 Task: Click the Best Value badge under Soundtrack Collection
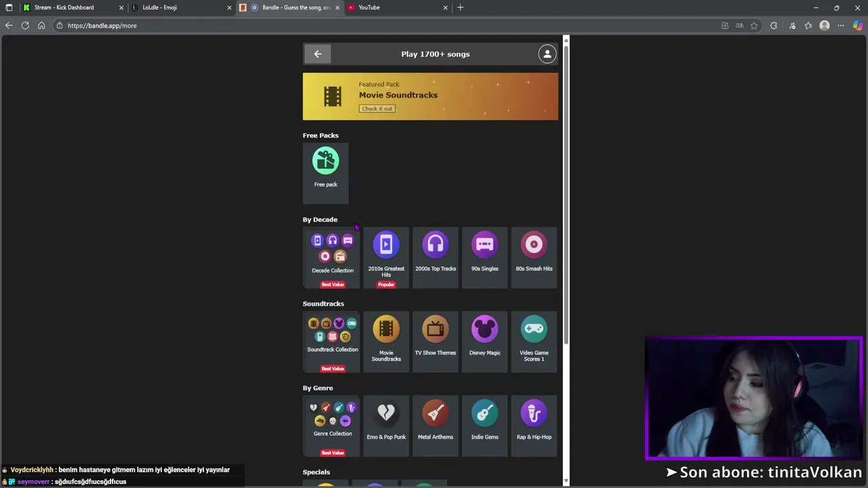click(x=332, y=369)
